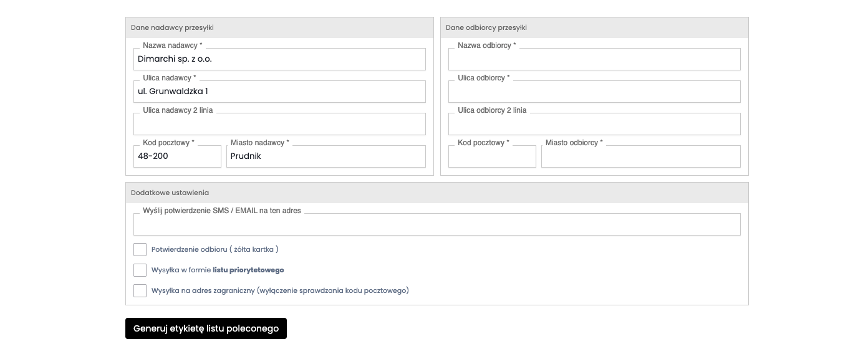This screenshot has height=344, width=868.
Task: Focus the Ulica nadawcy 2 linia field
Action: (x=279, y=124)
